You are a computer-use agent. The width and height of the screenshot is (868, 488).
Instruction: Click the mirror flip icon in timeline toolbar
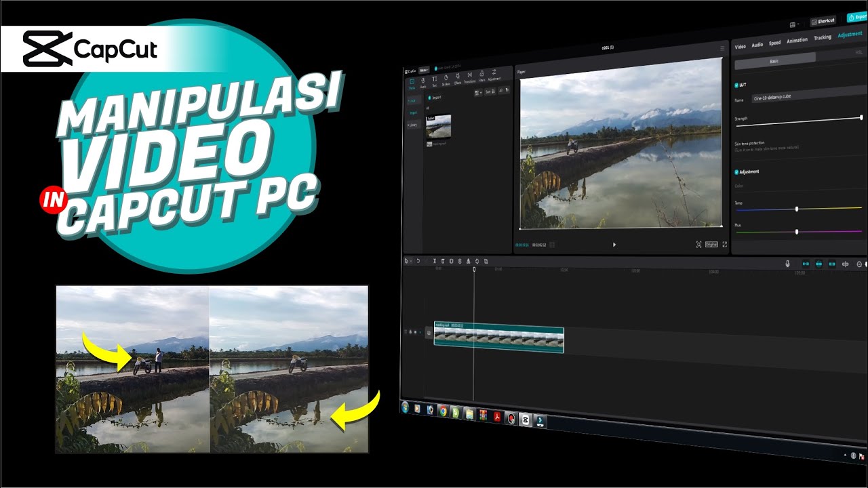(x=468, y=261)
